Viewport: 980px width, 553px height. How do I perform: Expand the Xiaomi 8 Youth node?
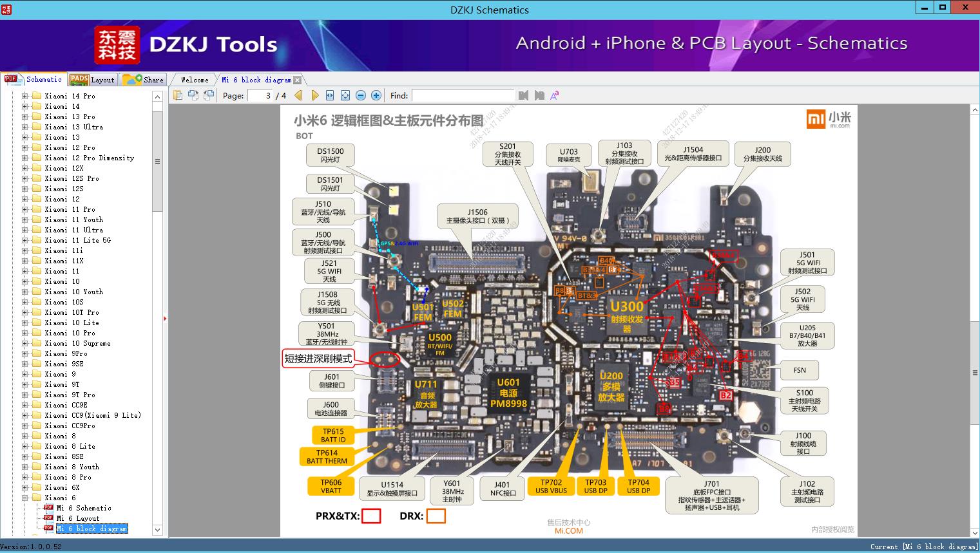[24, 467]
